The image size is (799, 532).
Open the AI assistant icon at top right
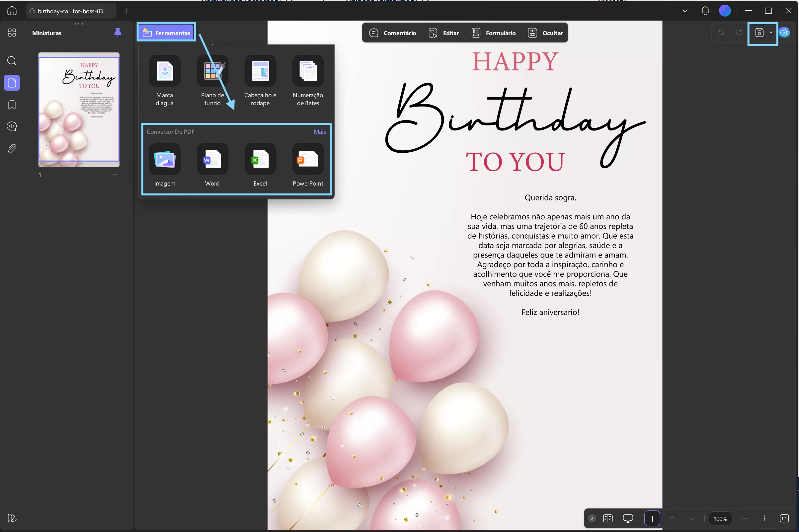pyautogui.click(x=784, y=33)
